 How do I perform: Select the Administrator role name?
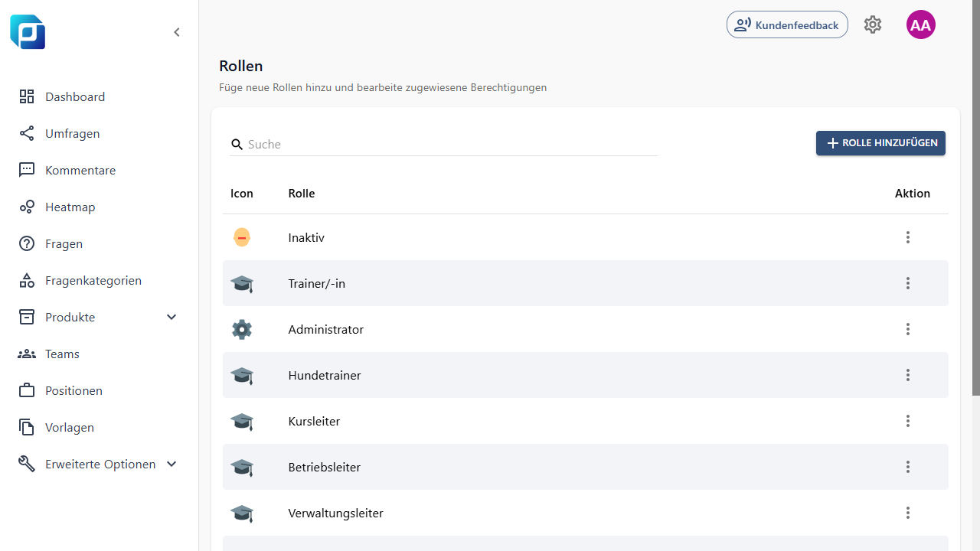[x=326, y=329]
